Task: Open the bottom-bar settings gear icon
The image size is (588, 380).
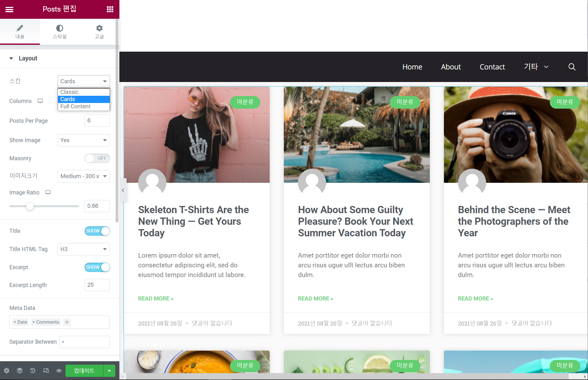Action: click(7, 371)
